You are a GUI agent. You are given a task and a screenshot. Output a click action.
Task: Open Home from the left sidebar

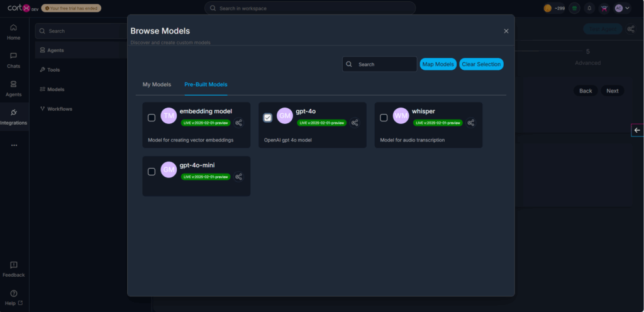14,32
